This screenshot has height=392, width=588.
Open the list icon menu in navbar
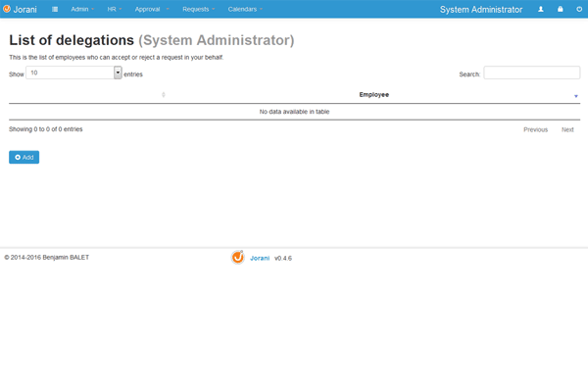click(x=55, y=9)
